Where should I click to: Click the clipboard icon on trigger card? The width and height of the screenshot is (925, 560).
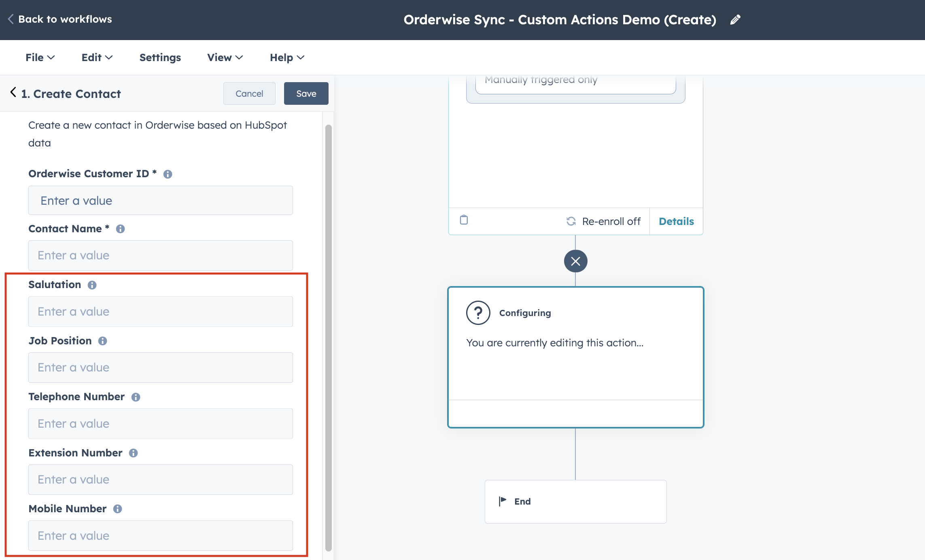pyautogui.click(x=464, y=220)
